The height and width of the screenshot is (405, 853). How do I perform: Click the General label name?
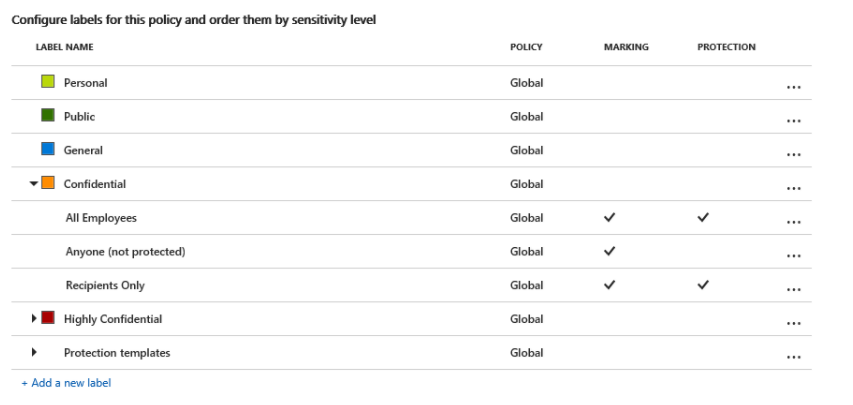pyautogui.click(x=83, y=150)
